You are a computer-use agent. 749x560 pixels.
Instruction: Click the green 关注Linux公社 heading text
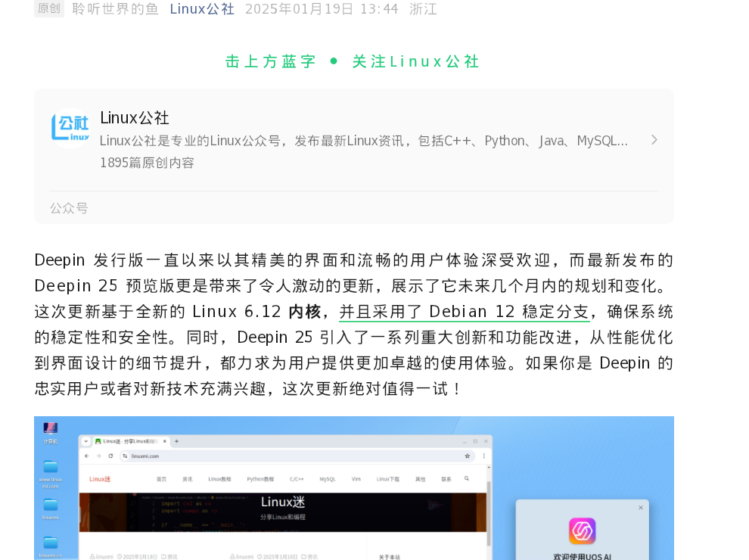click(x=415, y=61)
